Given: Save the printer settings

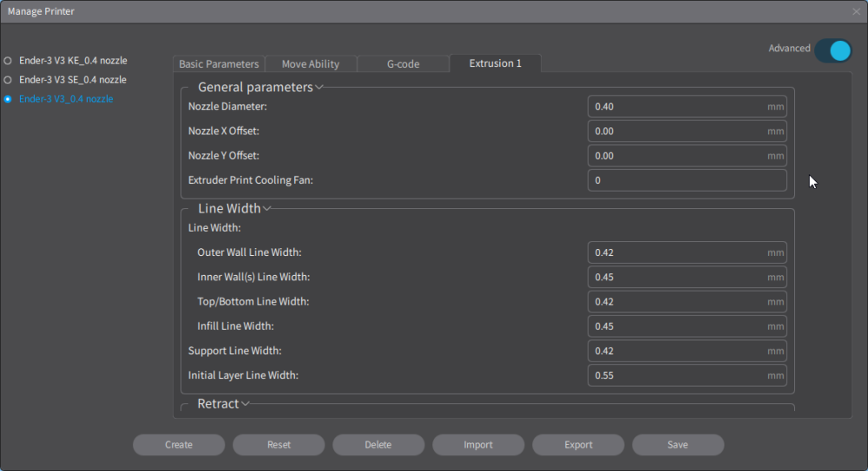Looking at the screenshot, I should click(x=678, y=445).
